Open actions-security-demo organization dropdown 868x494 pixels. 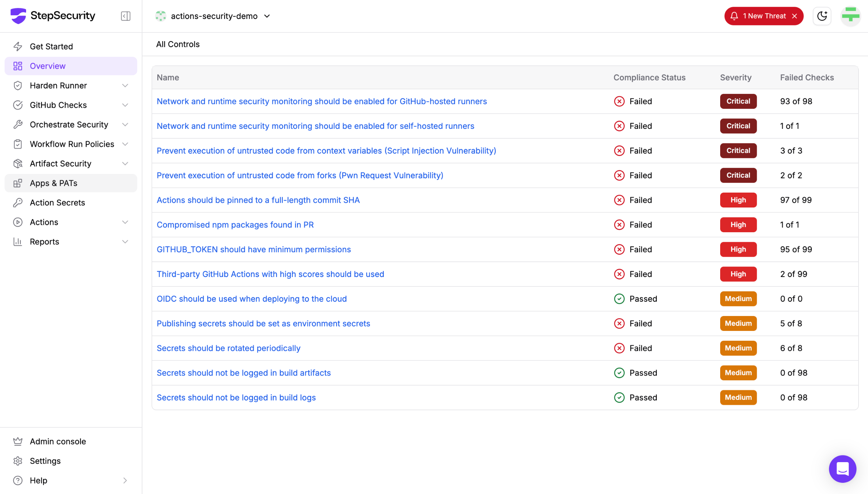click(x=267, y=16)
